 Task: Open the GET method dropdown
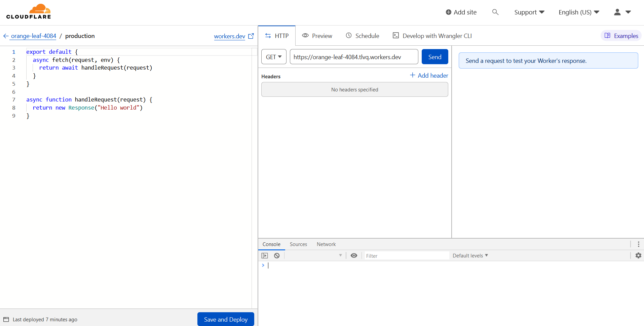coord(273,56)
